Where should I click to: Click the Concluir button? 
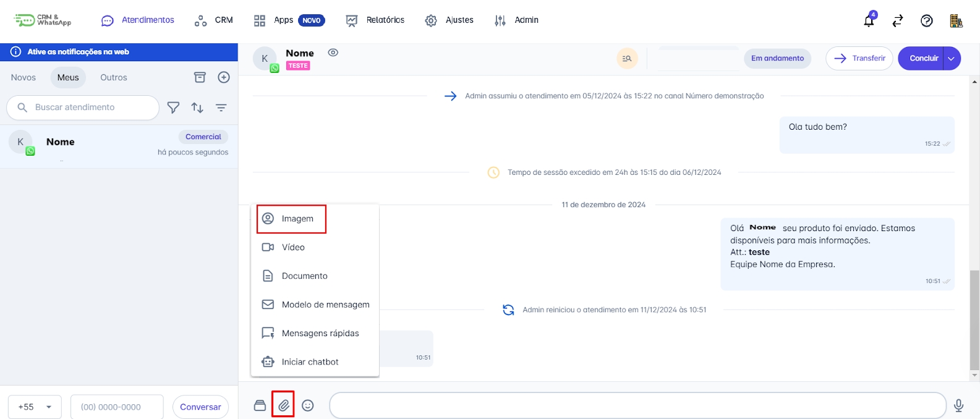[921, 58]
